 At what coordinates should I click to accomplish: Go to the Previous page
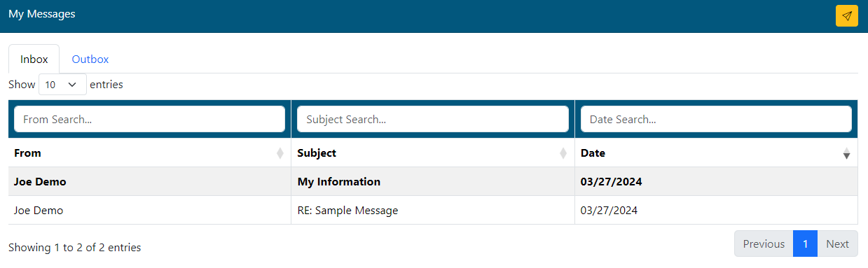click(764, 244)
